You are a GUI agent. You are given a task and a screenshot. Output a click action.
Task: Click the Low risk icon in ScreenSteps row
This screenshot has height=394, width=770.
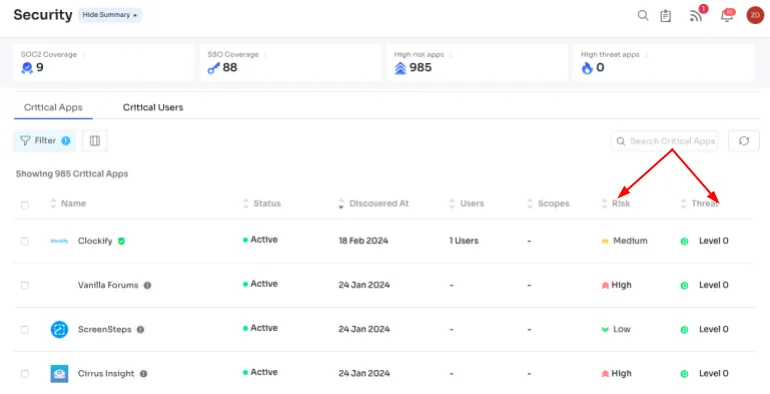[605, 330]
